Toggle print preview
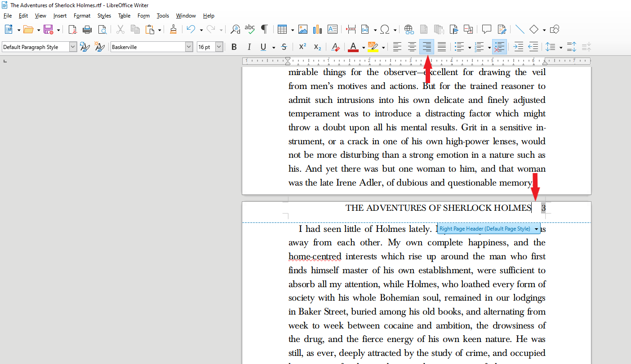 click(x=102, y=30)
